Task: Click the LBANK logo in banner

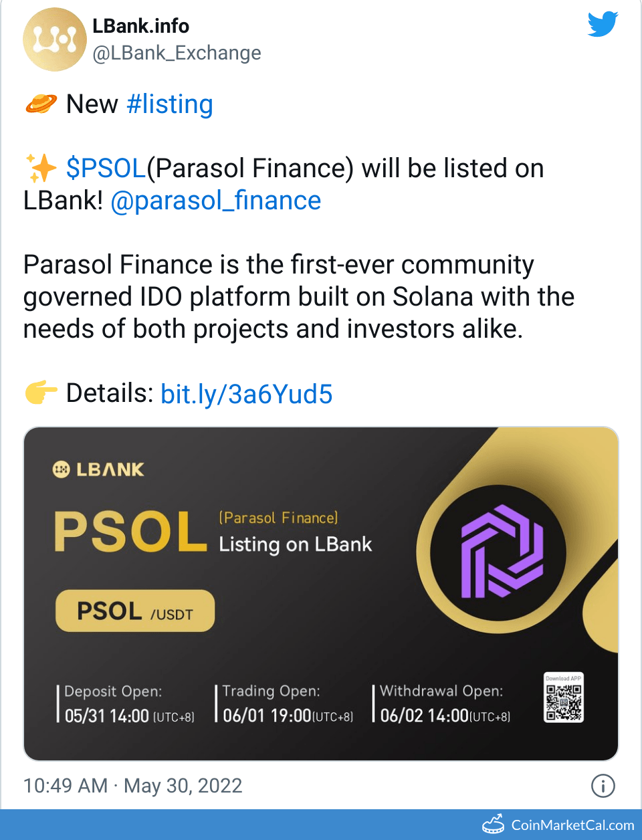Action: point(98,469)
